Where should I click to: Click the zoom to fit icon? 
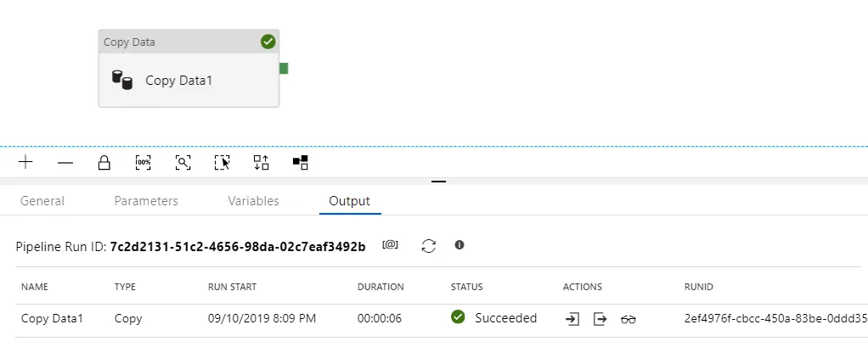(x=183, y=162)
